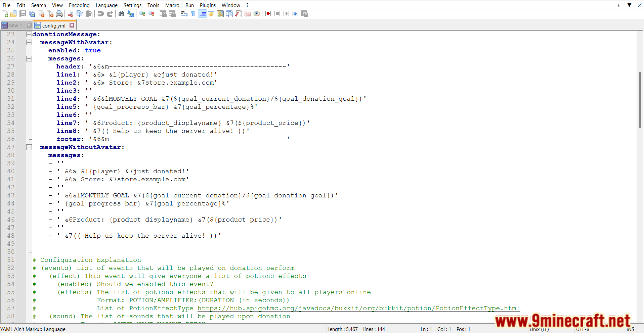The width and height of the screenshot is (644, 333).
Task: Open the Language menu
Action: (x=106, y=5)
